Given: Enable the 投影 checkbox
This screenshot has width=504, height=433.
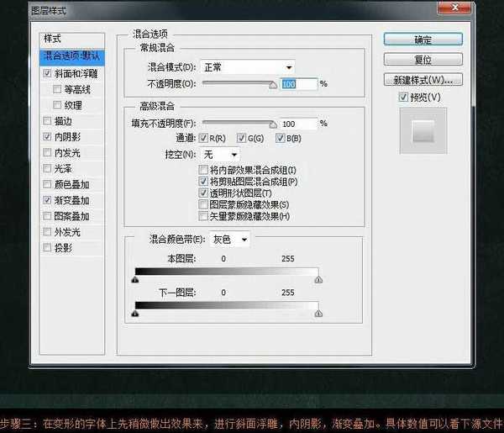Looking at the screenshot, I should [x=47, y=247].
